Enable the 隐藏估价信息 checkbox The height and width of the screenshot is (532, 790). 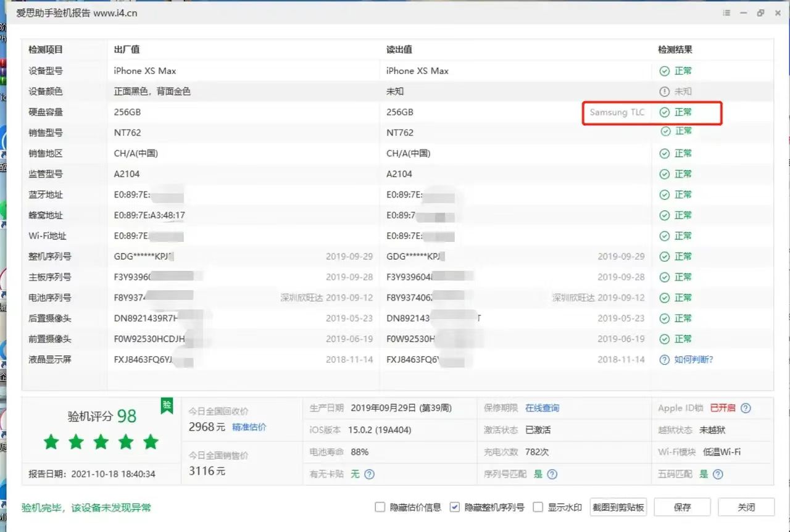(x=380, y=507)
